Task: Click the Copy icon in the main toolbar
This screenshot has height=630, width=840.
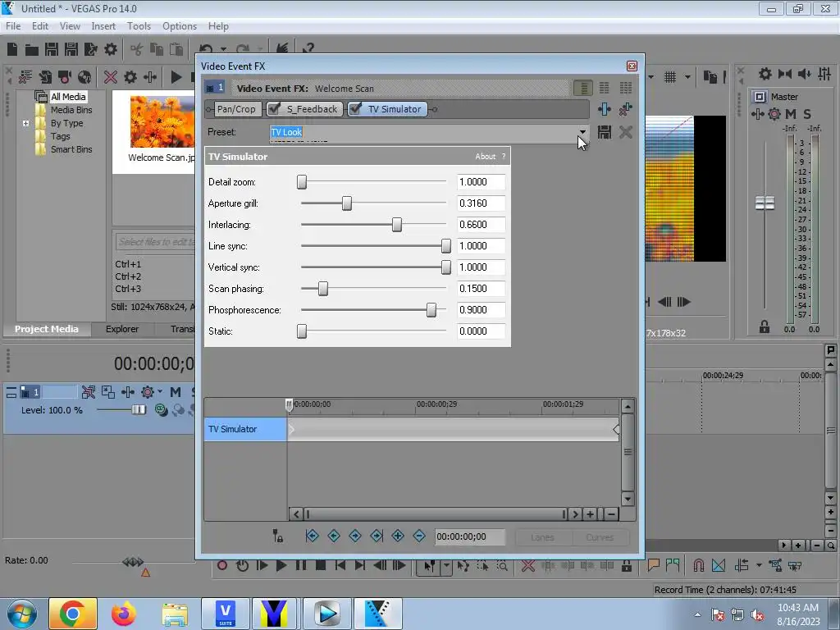Action: coord(157,49)
